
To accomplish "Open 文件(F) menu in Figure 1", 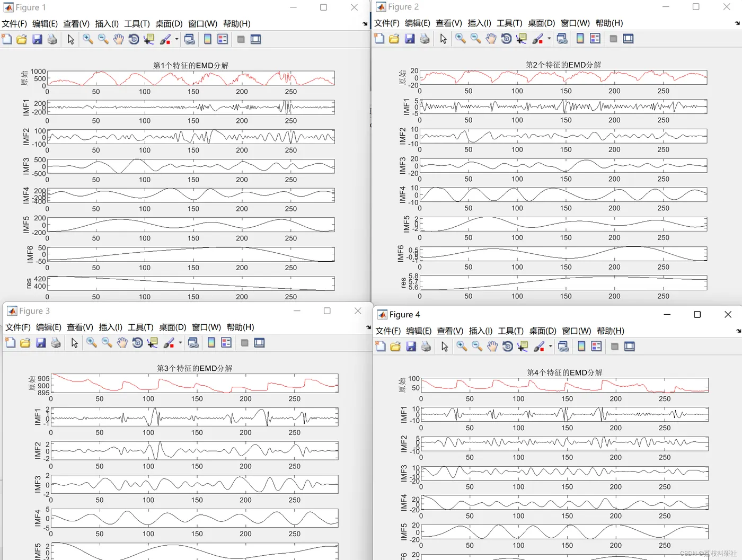I will coord(14,24).
